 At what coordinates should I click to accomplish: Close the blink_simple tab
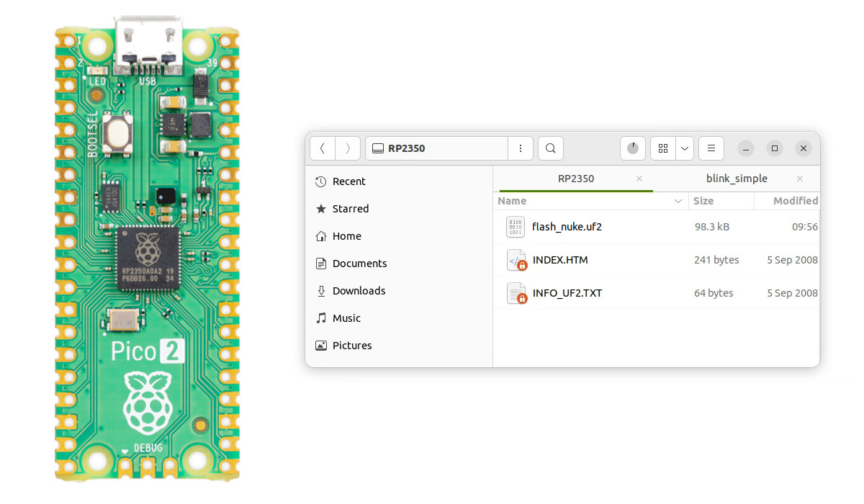tap(800, 179)
